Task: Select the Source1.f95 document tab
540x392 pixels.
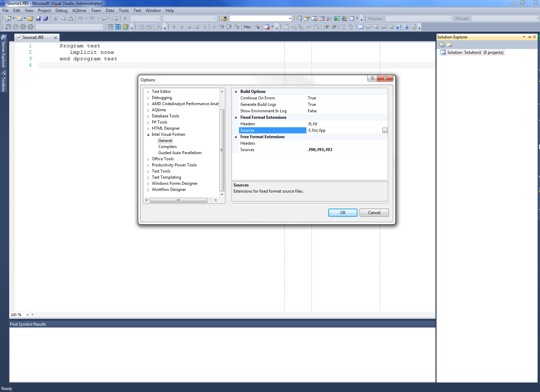Action: coord(33,37)
